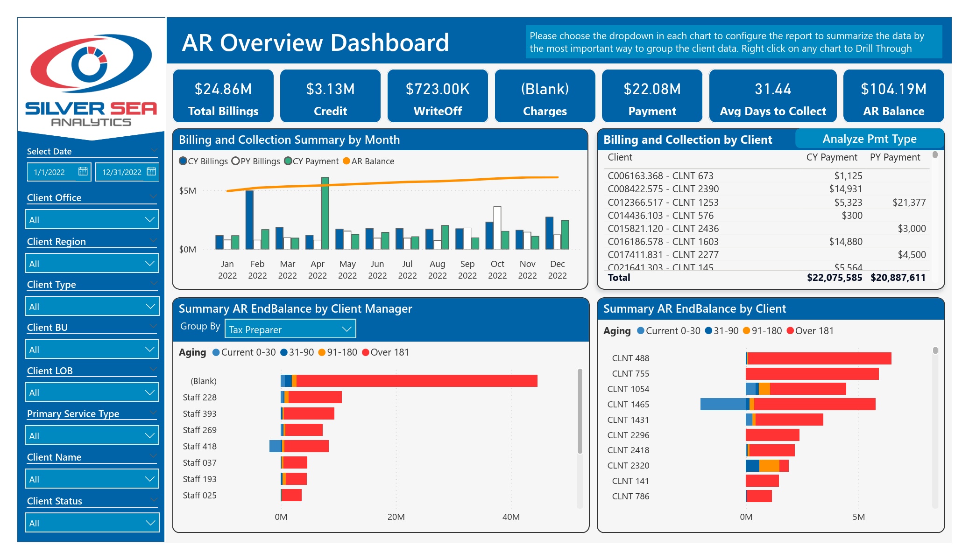Sort table by CY Payment column header
The height and width of the screenshot is (560, 969).
tap(831, 157)
